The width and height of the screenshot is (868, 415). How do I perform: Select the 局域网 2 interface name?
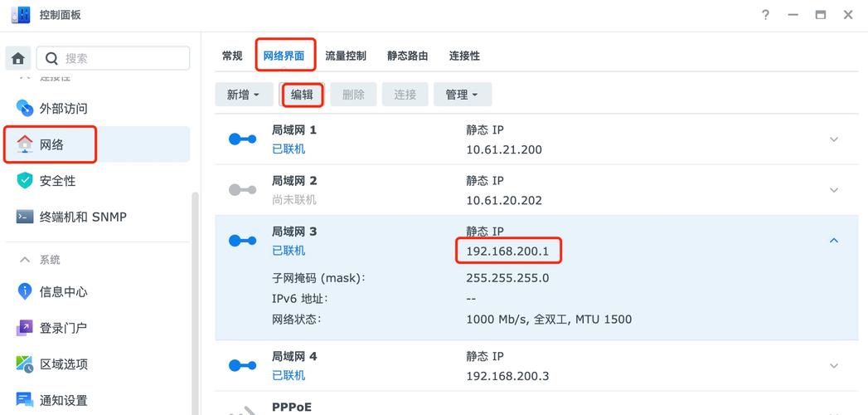click(294, 181)
